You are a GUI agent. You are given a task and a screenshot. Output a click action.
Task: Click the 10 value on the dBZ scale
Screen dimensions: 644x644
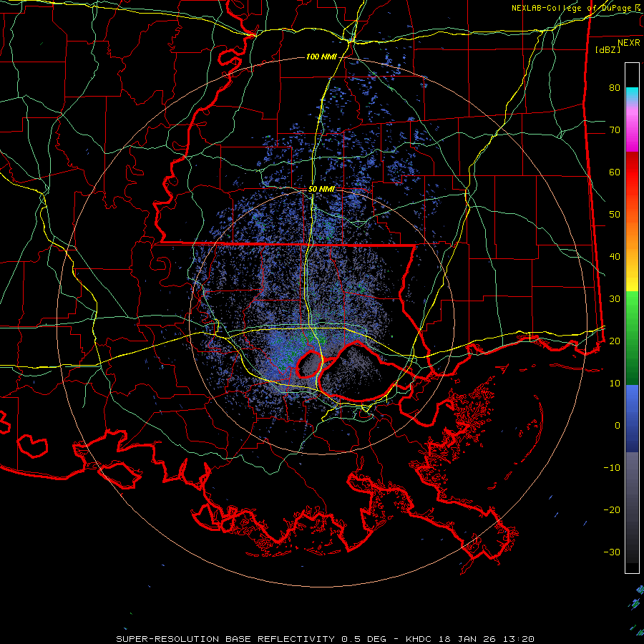click(615, 384)
